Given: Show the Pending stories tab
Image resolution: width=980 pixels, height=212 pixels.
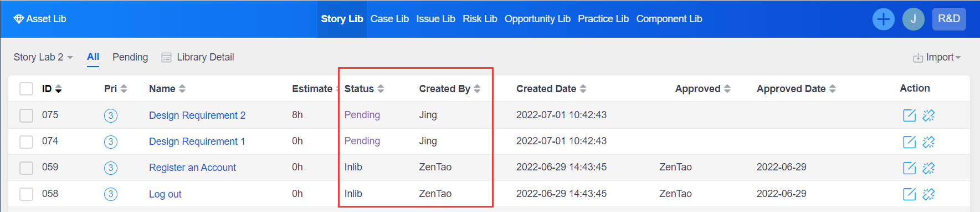Looking at the screenshot, I should 130,57.
